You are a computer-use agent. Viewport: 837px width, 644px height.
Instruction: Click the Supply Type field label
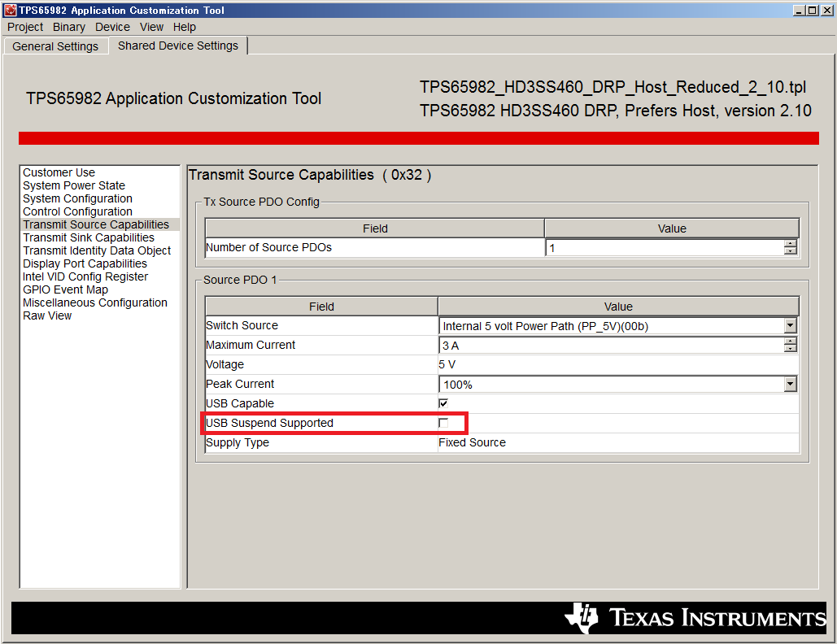pyautogui.click(x=238, y=443)
